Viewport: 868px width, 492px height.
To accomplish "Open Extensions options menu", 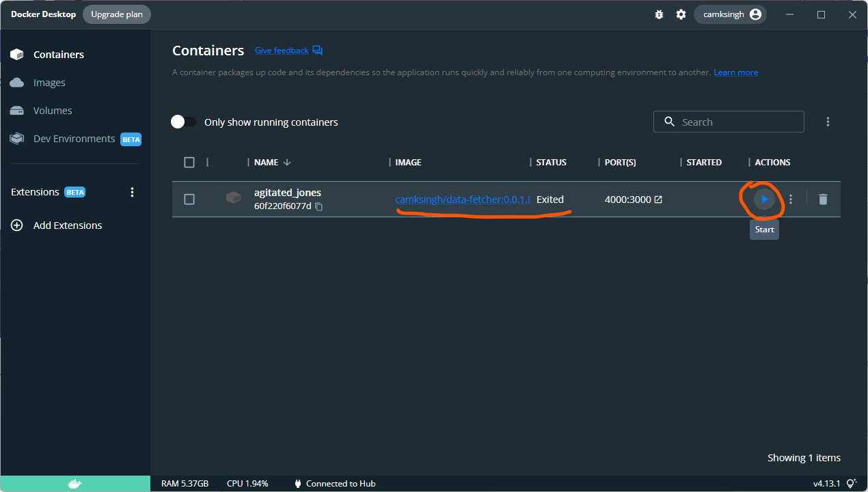I will 133,192.
